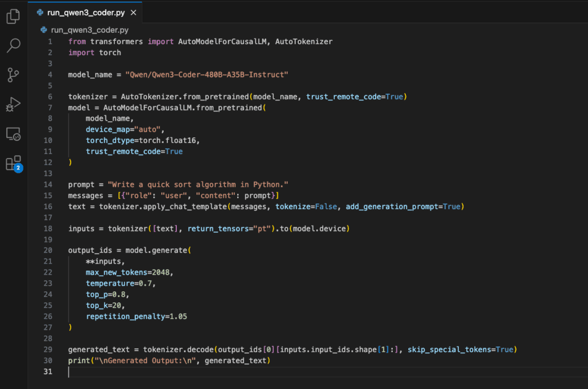
Task: Click line number 7 in the gutter
Action: coord(50,107)
